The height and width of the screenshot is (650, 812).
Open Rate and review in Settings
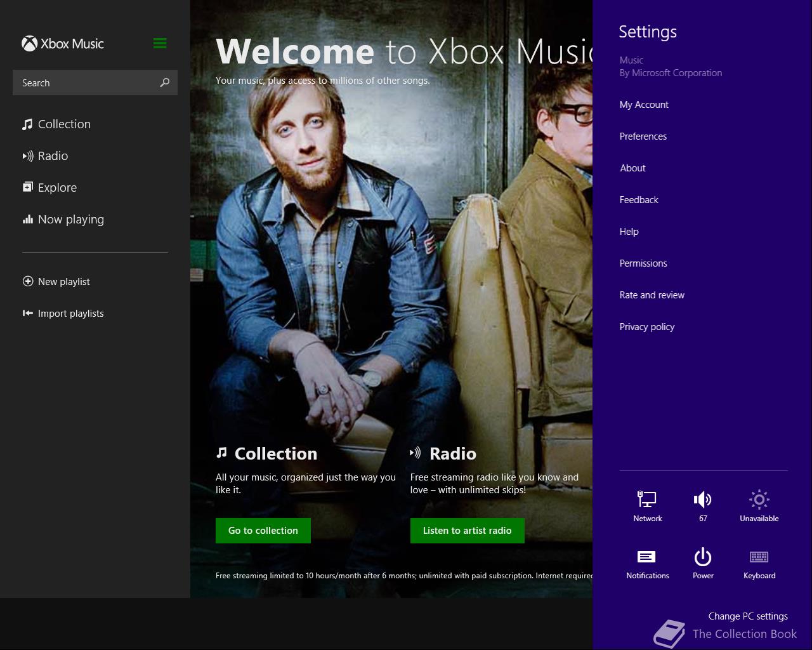point(652,295)
